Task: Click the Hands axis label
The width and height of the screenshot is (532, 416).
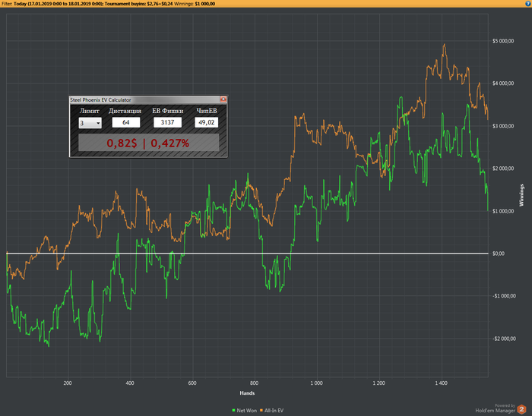Action: pos(247,393)
